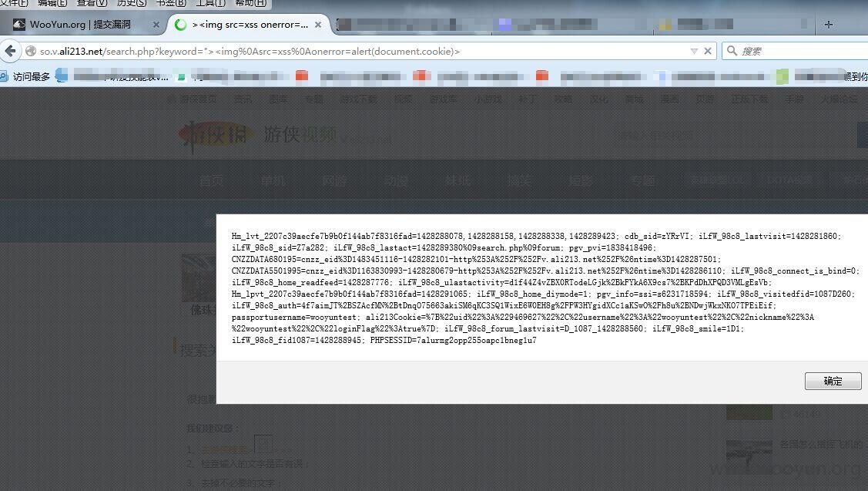This screenshot has width=868, height=491.
Task: Open the 帮助(H) menu
Action: click(x=250, y=3)
